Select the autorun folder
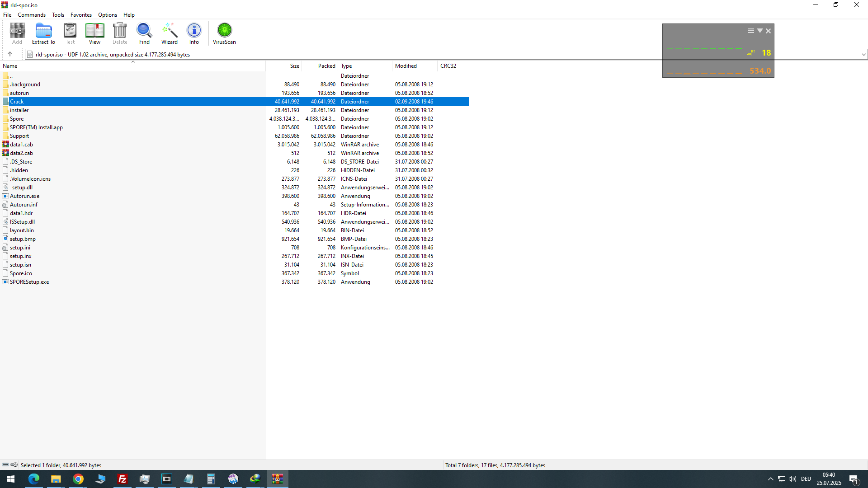The height and width of the screenshot is (488, 868). pyautogui.click(x=235, y=93)
